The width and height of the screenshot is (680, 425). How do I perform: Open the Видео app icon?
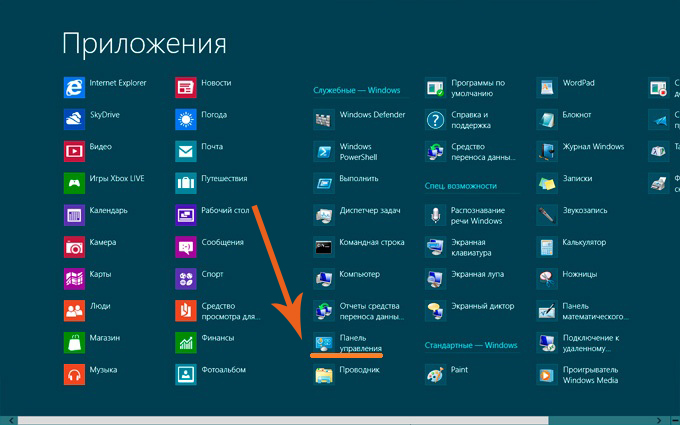[74, 151]
